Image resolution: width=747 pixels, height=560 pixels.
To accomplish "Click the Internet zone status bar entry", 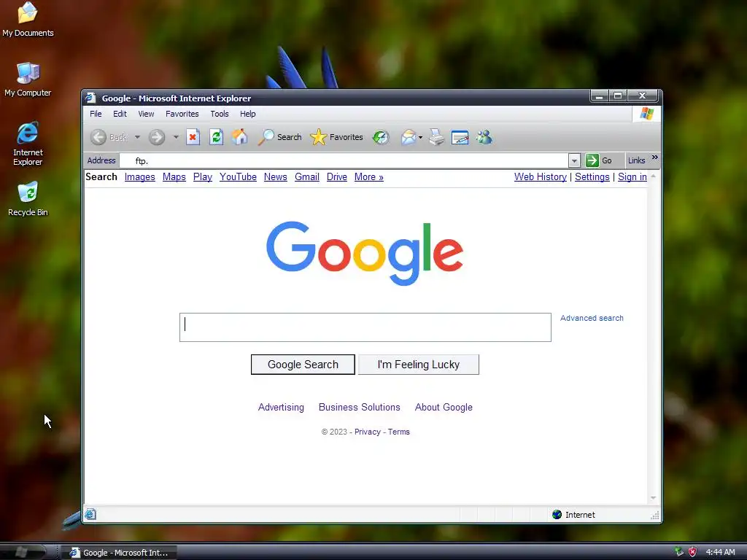I will 573,515.
